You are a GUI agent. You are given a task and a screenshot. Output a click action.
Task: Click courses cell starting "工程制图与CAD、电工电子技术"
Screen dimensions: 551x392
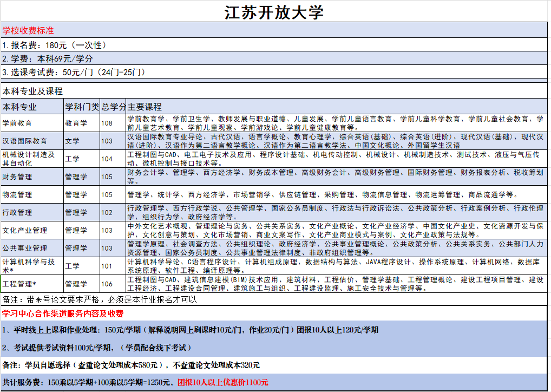[336, 159]
